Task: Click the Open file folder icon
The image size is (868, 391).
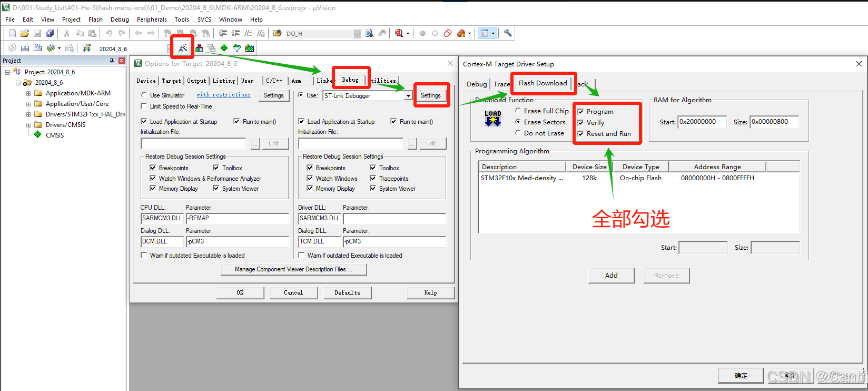Action: [25, 33]
